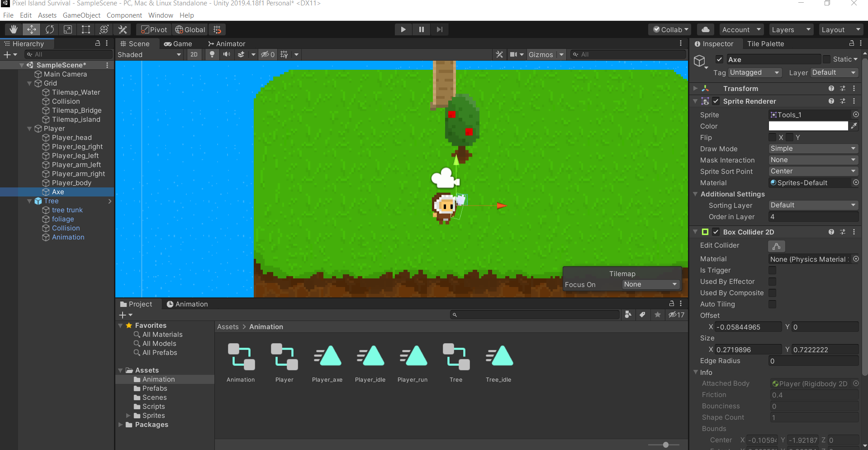Enable Is Trigger

773,270
